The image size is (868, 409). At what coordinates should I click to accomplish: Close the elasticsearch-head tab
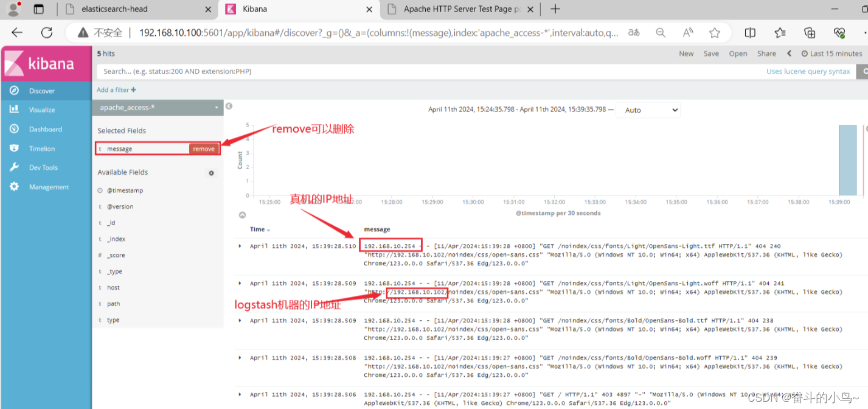(x=209, y=9)
